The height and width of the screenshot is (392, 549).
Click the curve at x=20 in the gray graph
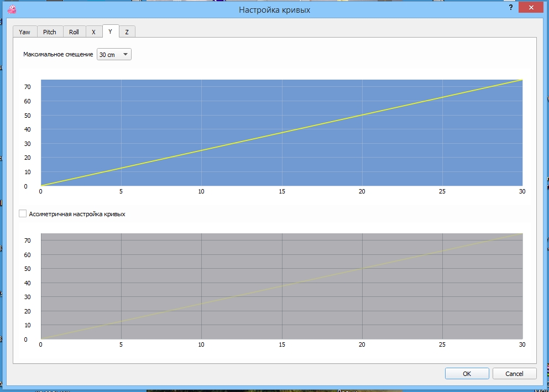pos(362,269)
